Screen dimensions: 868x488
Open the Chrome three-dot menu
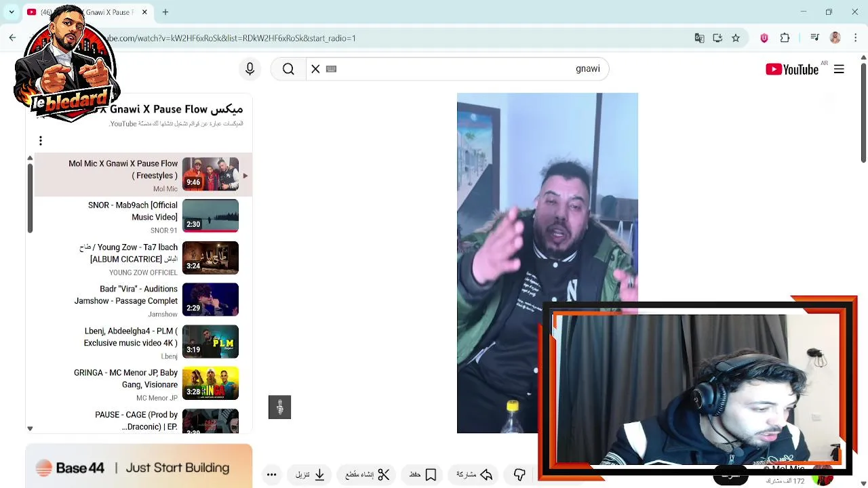click(855, 38)
